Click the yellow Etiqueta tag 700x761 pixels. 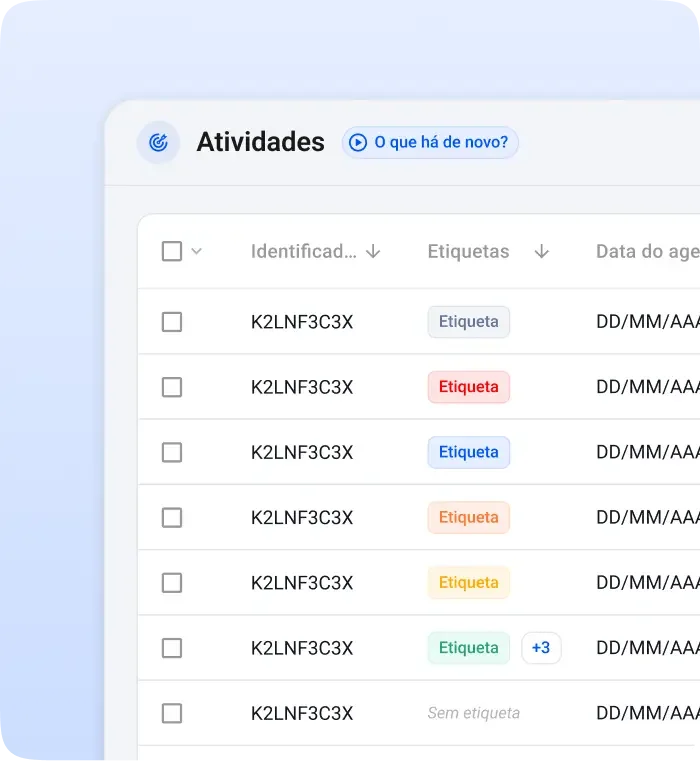[x=469, y=582]
